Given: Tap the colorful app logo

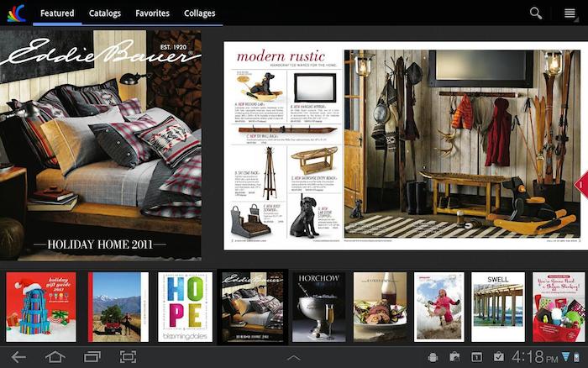Looking at the screenshot, I should coord(16,13).
